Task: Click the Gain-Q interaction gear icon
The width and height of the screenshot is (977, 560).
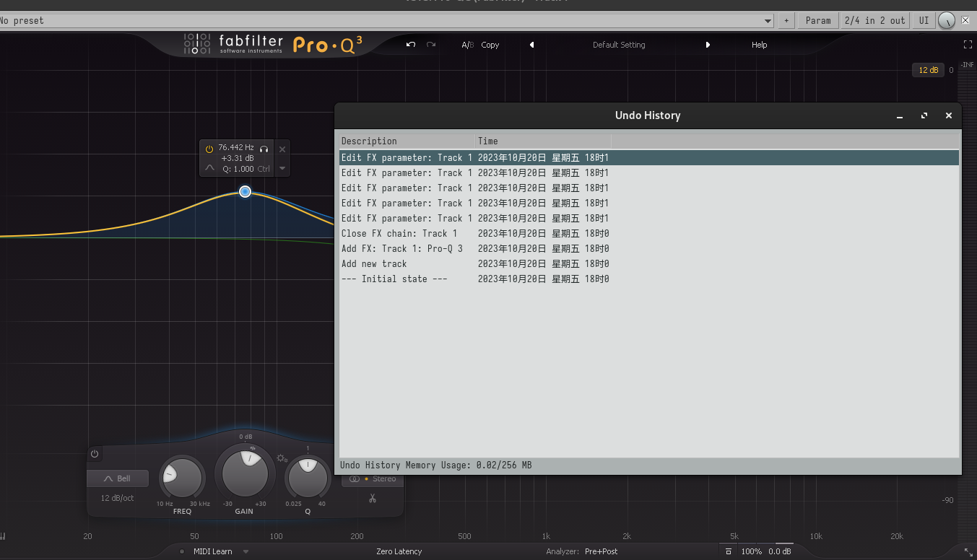Action: pyautogui.click(x=282, y=458)
